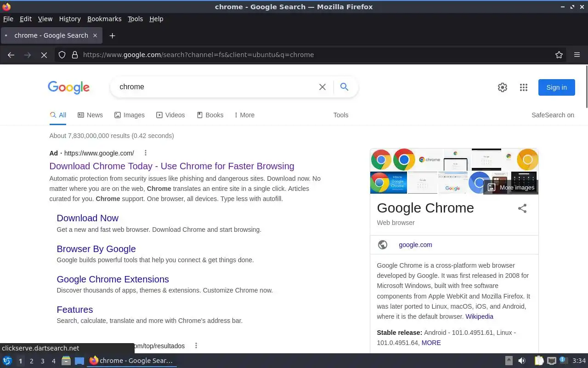This screenshot has width=588, height=368.
Task: Switch to virtual desktop 4
Action: [53, 361]
